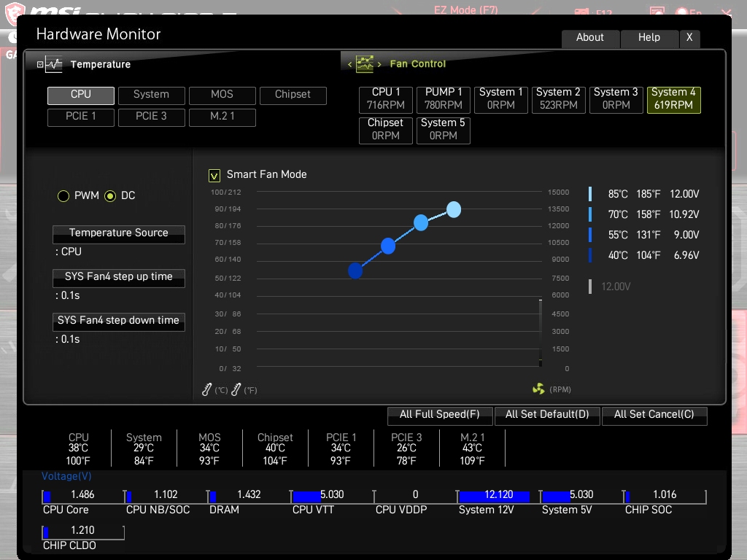Click the right arrow beside Fan Control
Viewport: 747px width, 560px height.
tap(379, 64)
